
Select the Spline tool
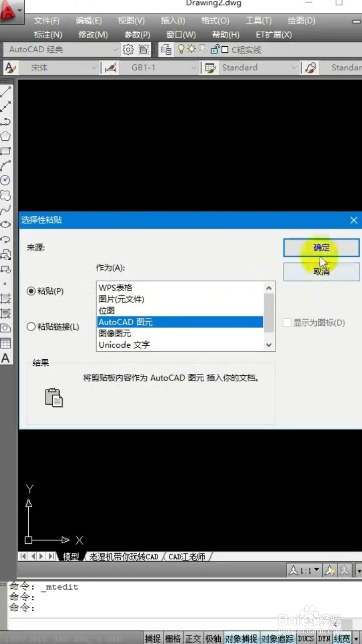[x=6, y=209]
